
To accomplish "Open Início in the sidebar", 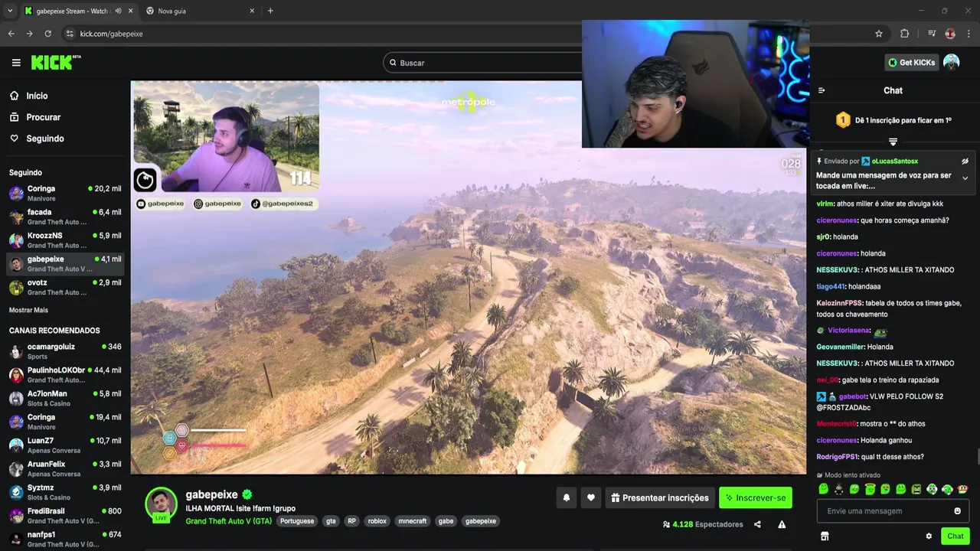I will coord(28,96).
